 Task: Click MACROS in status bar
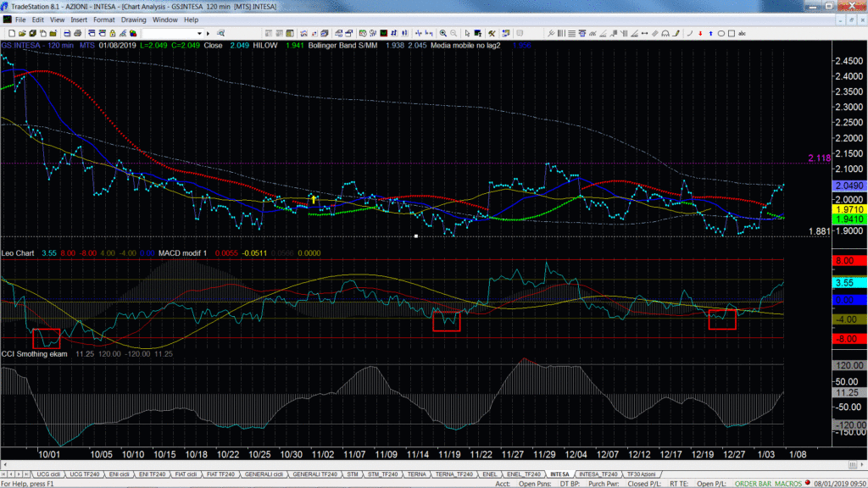788,484
